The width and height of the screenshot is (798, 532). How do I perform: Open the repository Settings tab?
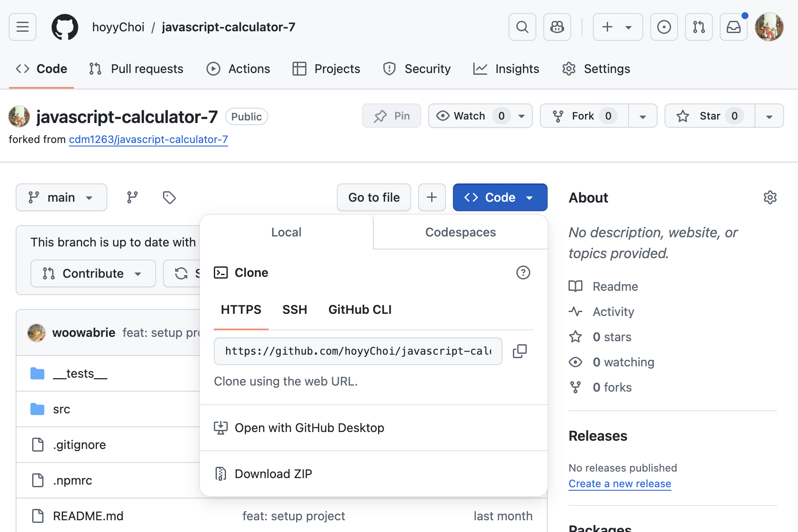tap(596, 69)
